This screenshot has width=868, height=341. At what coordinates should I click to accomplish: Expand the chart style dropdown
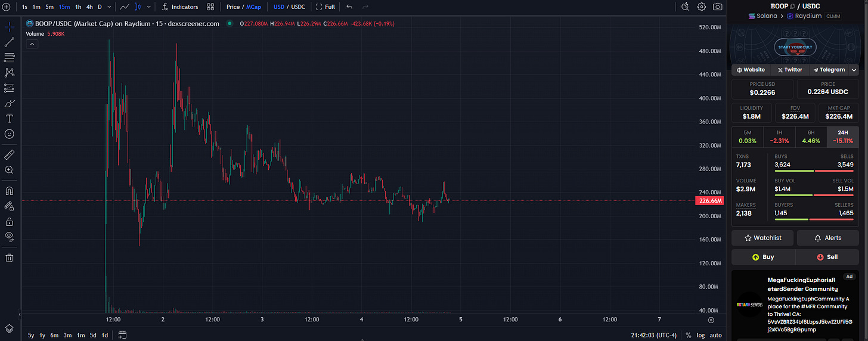148,7
